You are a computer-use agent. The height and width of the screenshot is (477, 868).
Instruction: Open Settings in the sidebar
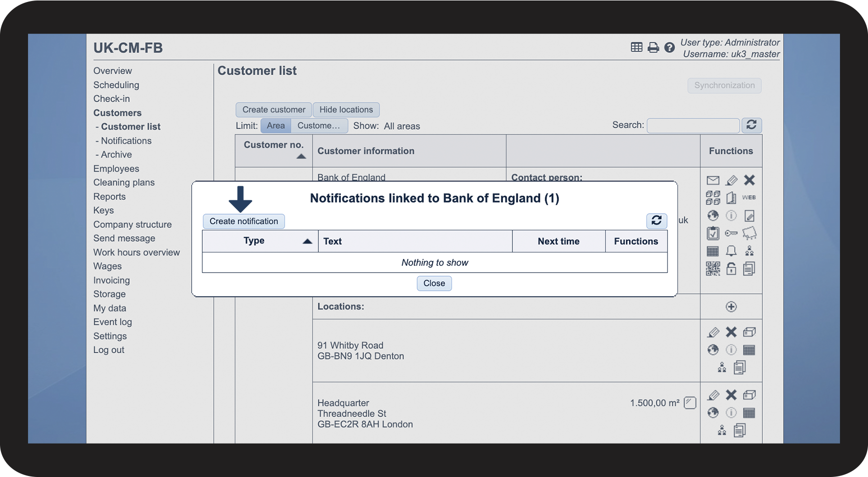(110, 336)
